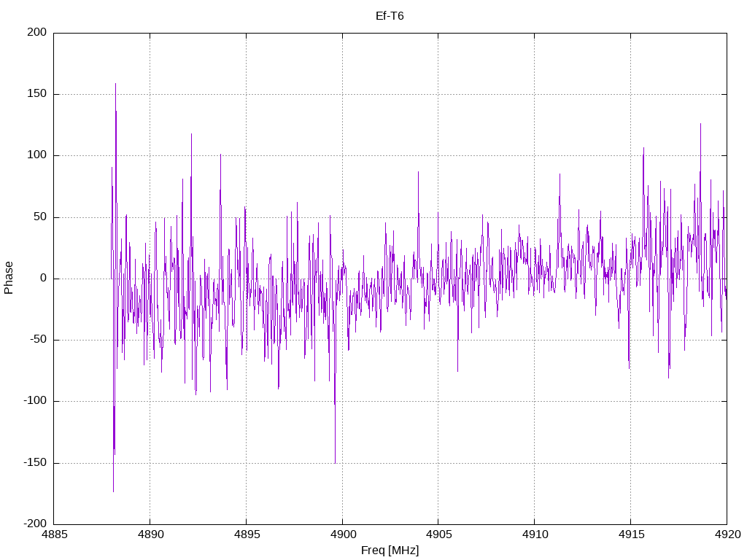Select the 'Phase' y-axis label
747x560 pixels.
click(9, 278)
